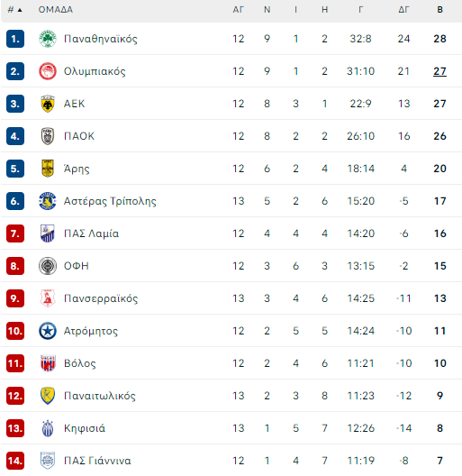This screenshot has height=476, width=462.
Task: Click the Αστέρας Τρίπολης crest icon
Action: pyautogui.click(x=48, y=201)
